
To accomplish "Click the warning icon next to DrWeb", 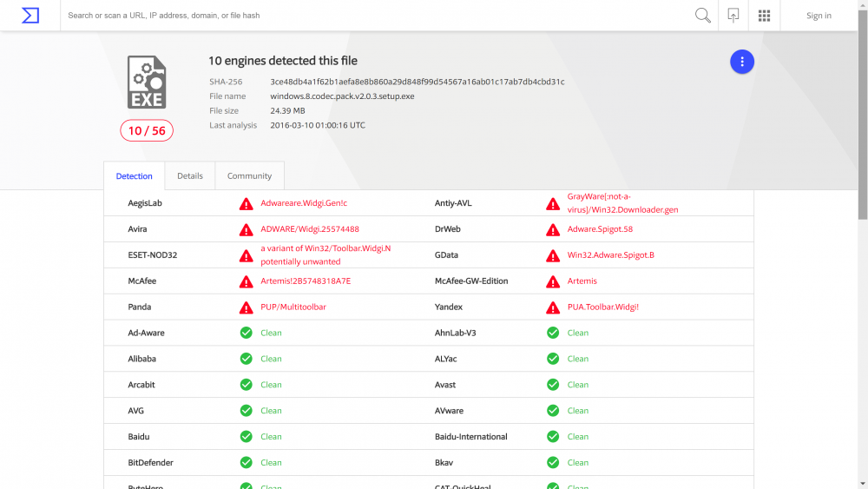I will [x=553, y=230].
